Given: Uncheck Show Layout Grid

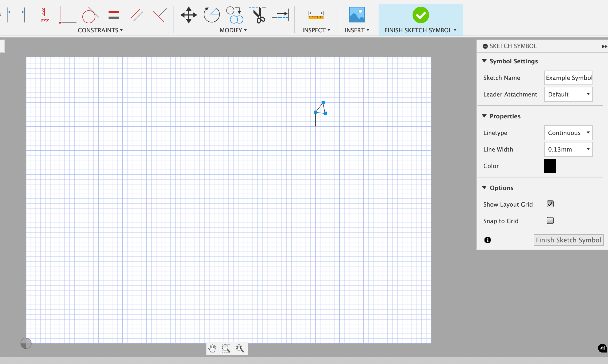Looking at the screenshot, I should [550, 204].
